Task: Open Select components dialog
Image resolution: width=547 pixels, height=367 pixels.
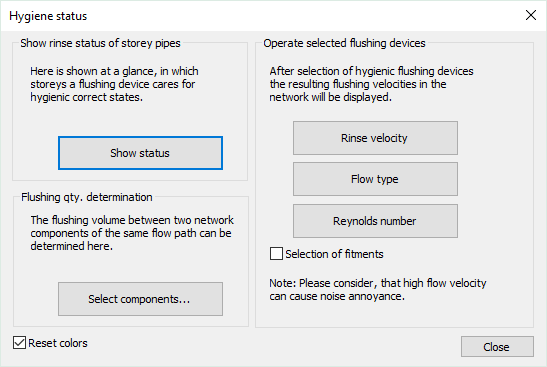Action: tap(140, 299)
